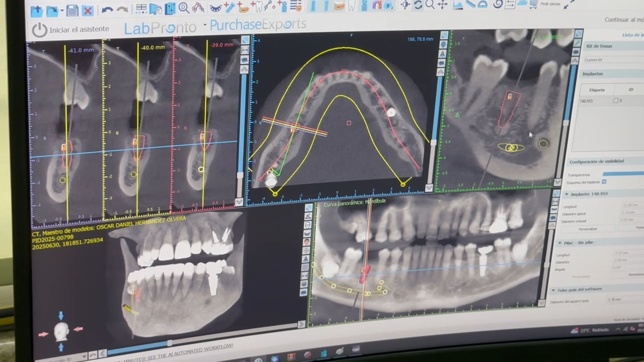Image resolution: width=644 pixels, height=362 pixels.
Task: Click the Longitud field under Implante
Action: click(x=632, y=205)
